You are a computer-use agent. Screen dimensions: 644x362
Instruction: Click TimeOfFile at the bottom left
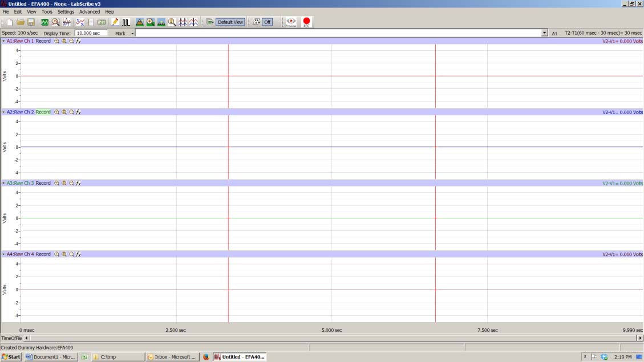pos(13,337)
